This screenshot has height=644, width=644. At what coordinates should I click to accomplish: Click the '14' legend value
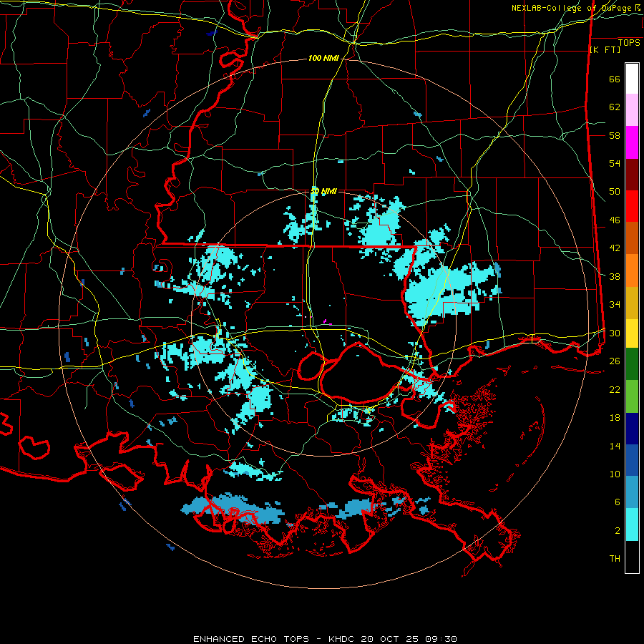[615, 446]
